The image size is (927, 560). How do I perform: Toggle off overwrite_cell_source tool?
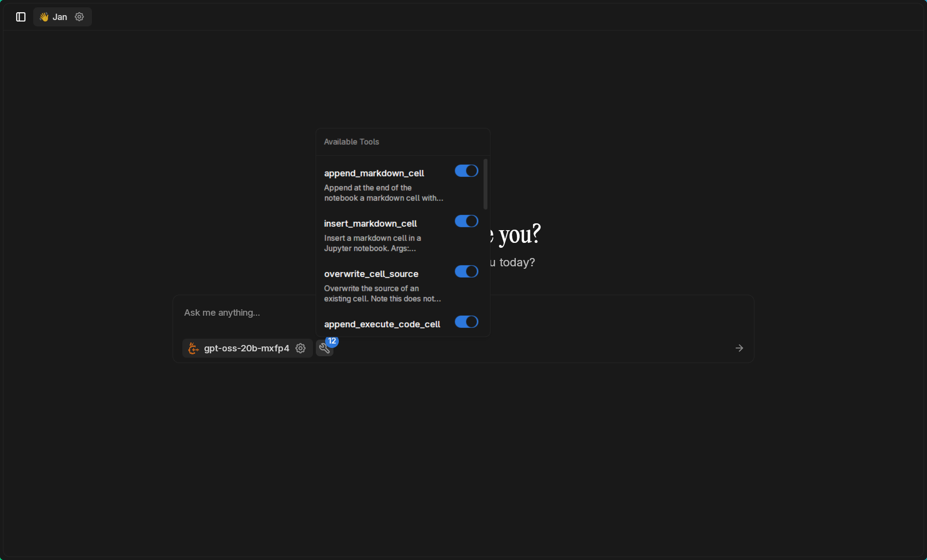click(x=466, y=272)
